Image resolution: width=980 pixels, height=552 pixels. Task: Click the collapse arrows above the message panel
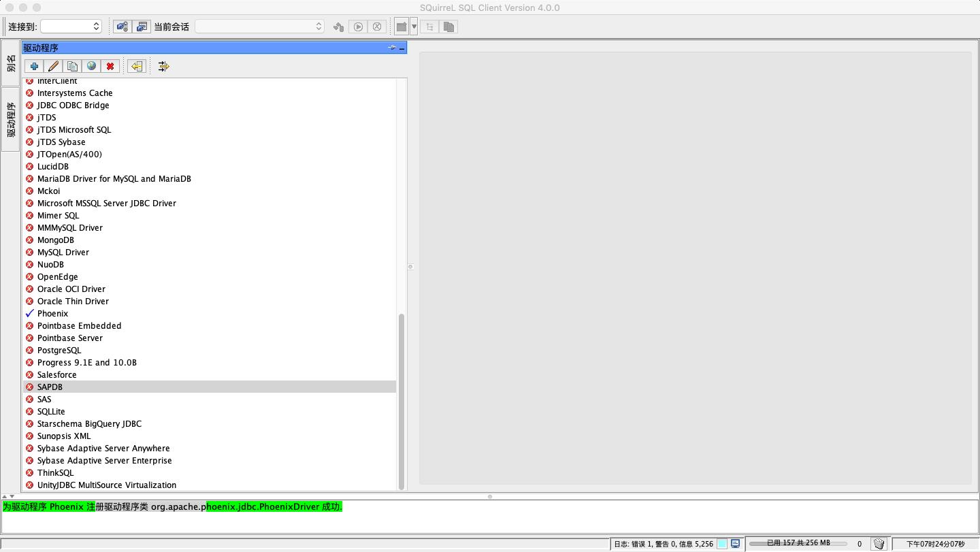point(7,497)
